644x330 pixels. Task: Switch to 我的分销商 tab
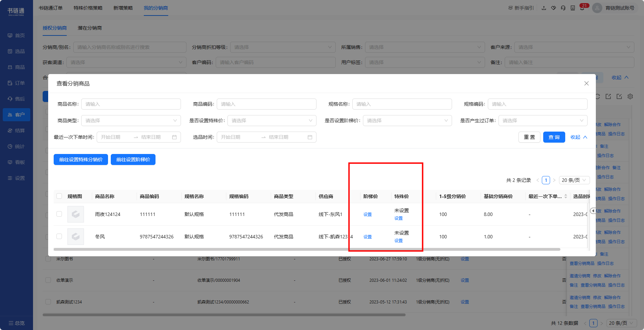point(156,8)
